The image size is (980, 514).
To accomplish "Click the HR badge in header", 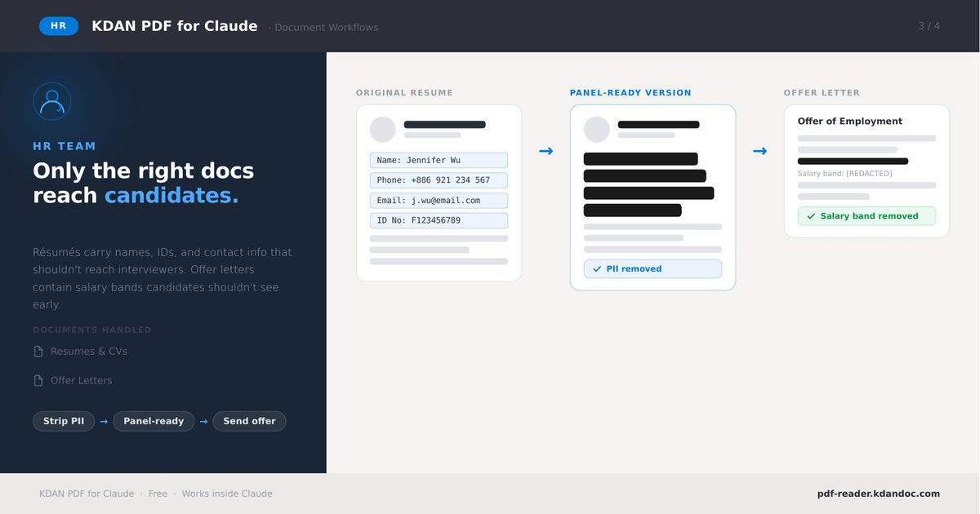I will 59,26.
